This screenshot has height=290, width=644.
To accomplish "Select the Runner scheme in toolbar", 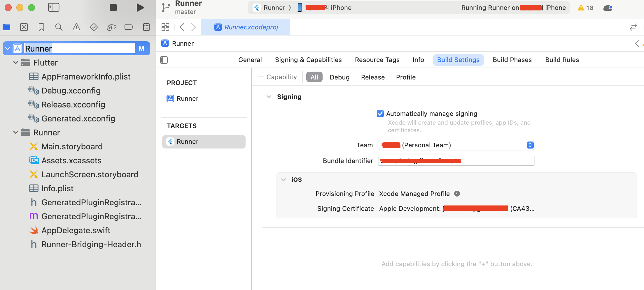I will (x=270, y=8).
